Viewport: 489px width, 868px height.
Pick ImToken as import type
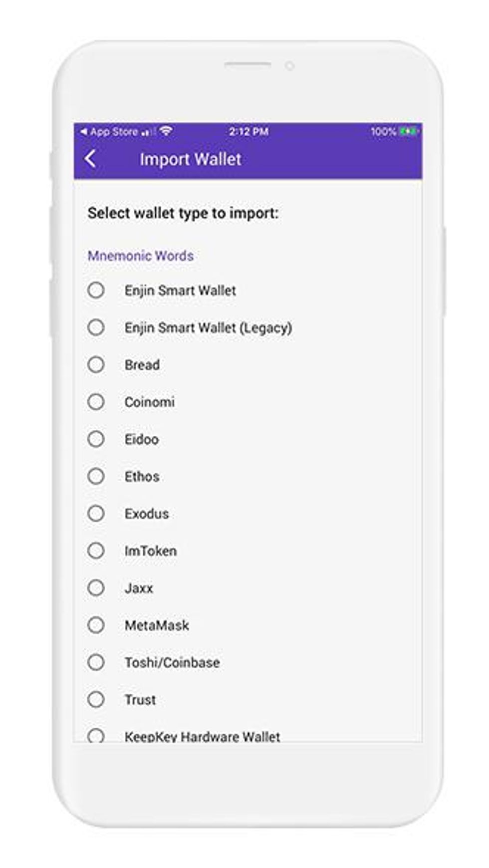[x=96, y=551]
